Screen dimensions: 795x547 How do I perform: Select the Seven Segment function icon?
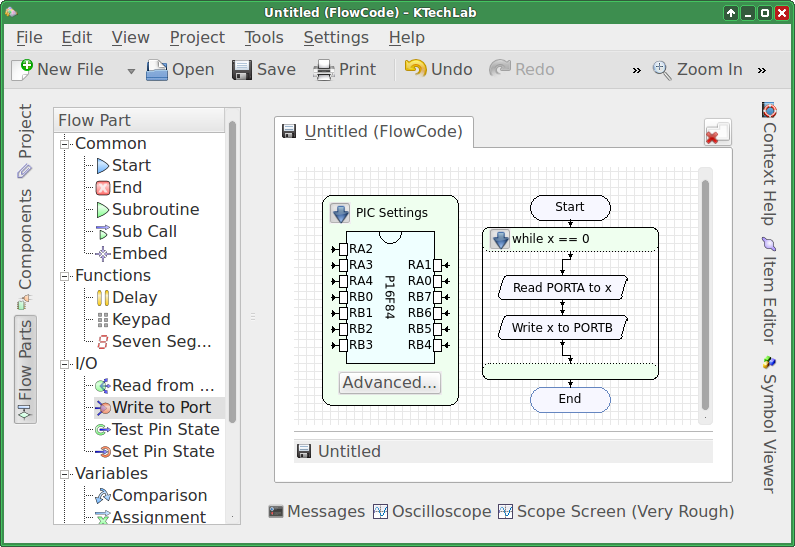103,342
